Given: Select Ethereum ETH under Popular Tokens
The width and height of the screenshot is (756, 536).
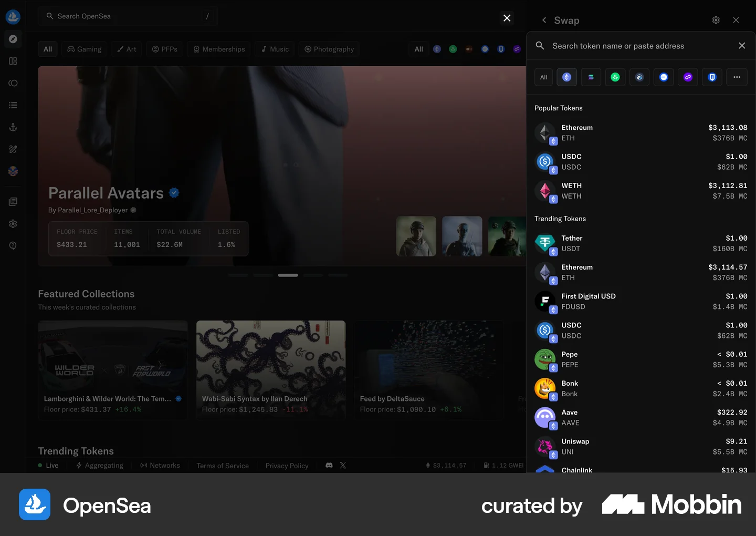Looking at the screenshot, I should [641, 133].
